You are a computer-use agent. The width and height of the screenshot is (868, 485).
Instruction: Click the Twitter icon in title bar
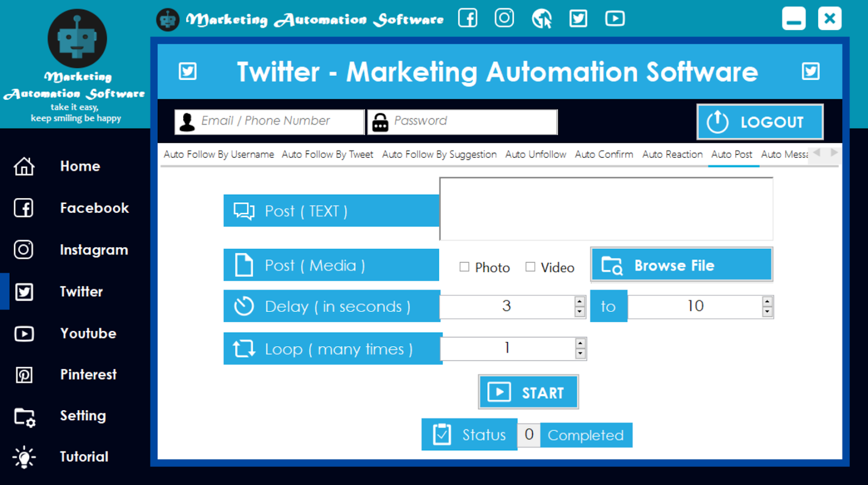click(578, 18)
